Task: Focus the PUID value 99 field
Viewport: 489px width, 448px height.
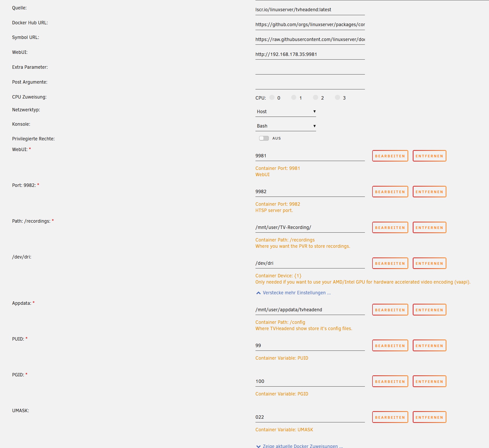Action: coord(310,346)
